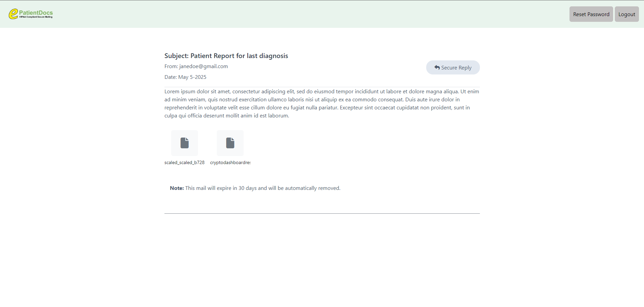
Task: Click the yellow "e" logo icon
Action: point(13,14)
